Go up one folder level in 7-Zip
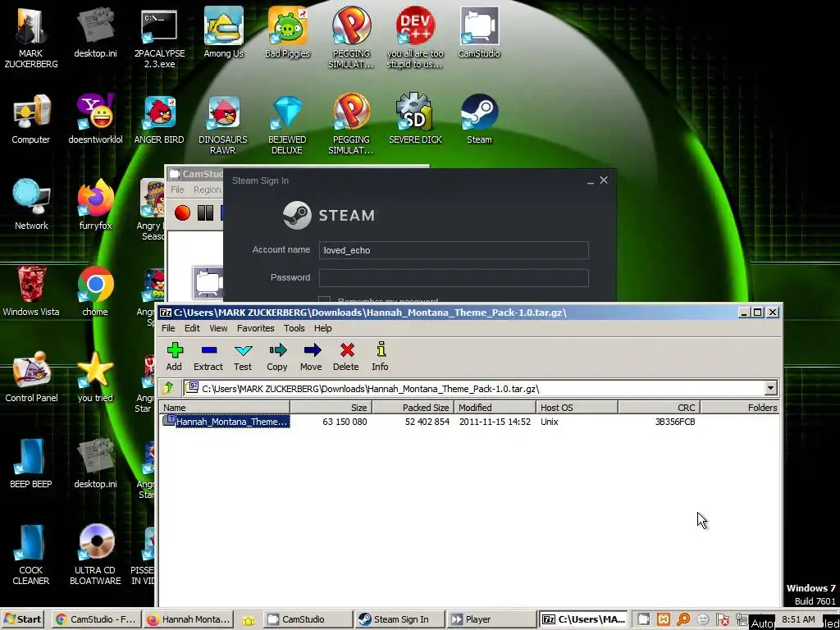The width and height of the screenshot is (840, 630). click(168, 388)
